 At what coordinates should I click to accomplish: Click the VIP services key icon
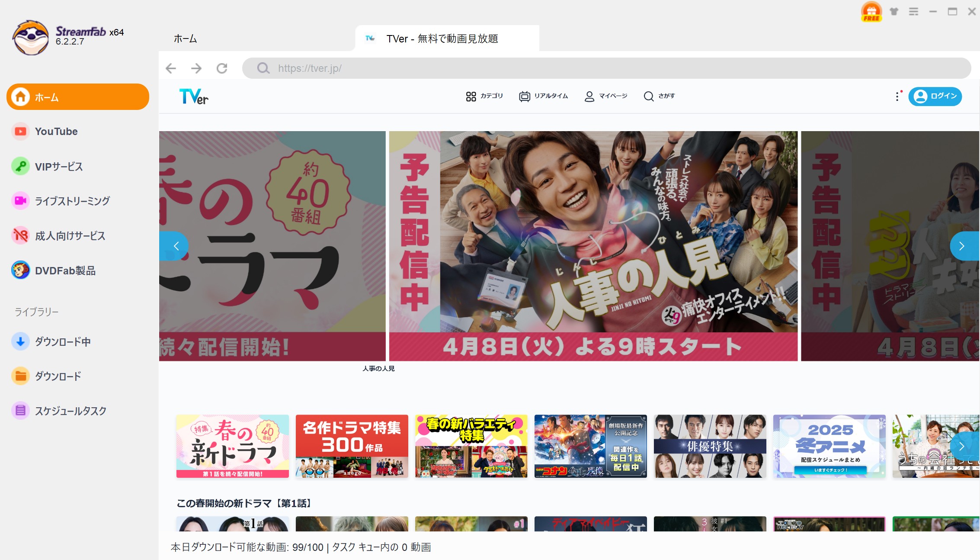click(x=20, y=166)
